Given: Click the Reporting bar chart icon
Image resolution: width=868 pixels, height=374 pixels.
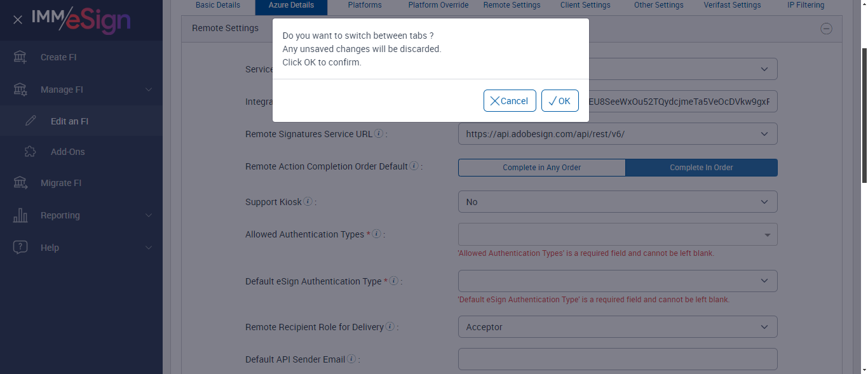Looking at the screenshot, I should pyautogui.click(x=20, y=215).
